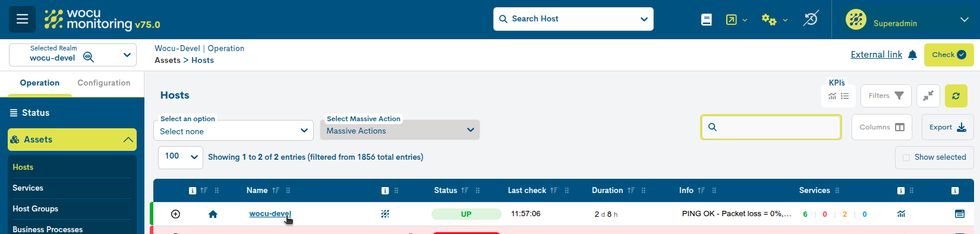Click the info icon in the last header column
980x234 pixels.
[955, 191]
